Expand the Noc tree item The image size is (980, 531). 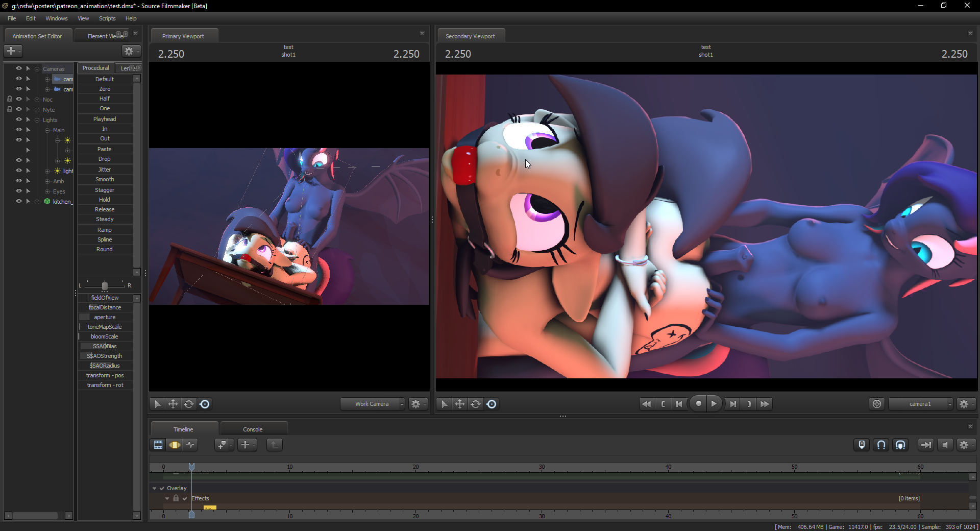(37, 100)
